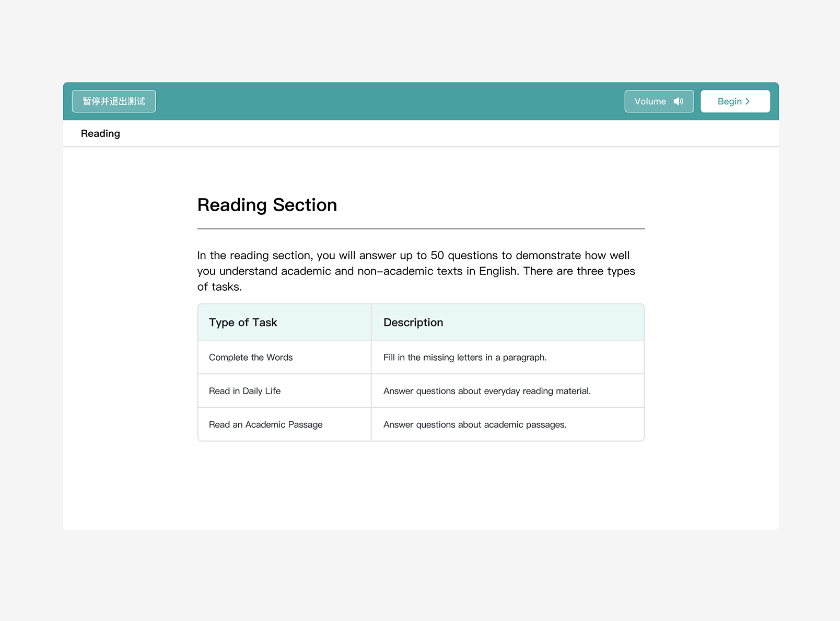840x621 pixels.
Task: Click 'Fill in the missing letters' description
Action: coord(464,358)
